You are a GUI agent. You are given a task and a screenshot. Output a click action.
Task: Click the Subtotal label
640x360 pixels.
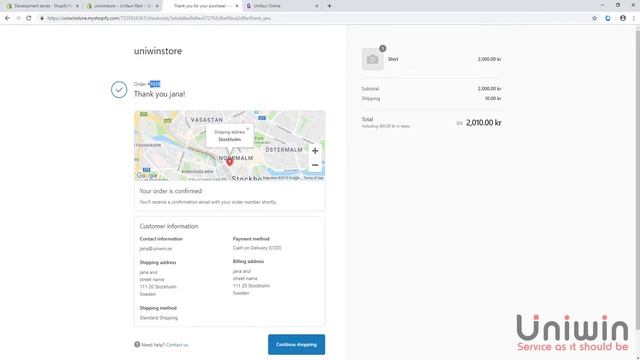(370, 89)
